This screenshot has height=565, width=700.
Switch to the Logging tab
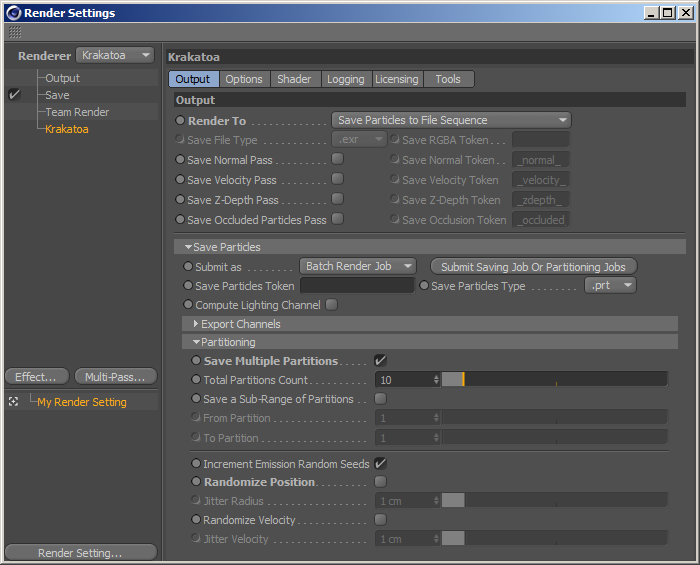point(346,79)
